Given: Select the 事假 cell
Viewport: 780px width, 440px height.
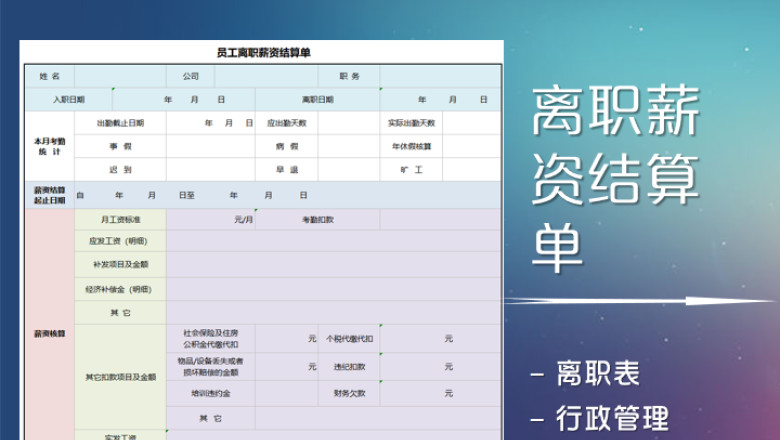Looking at the screenshot, I should (120, 146).
